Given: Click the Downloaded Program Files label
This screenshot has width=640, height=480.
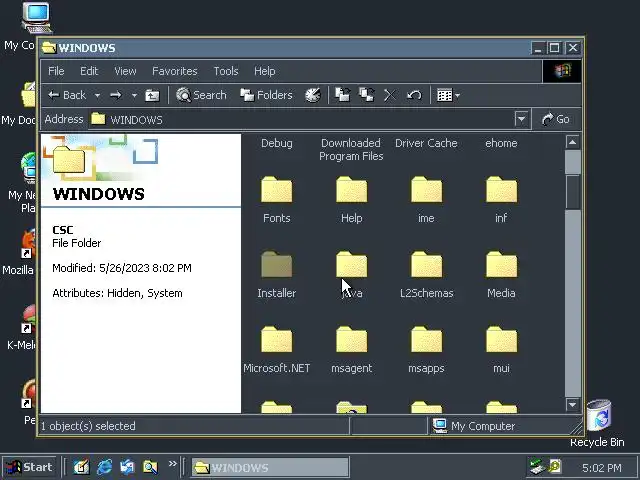Looking at the screenshot, I should tap(351, 149).
